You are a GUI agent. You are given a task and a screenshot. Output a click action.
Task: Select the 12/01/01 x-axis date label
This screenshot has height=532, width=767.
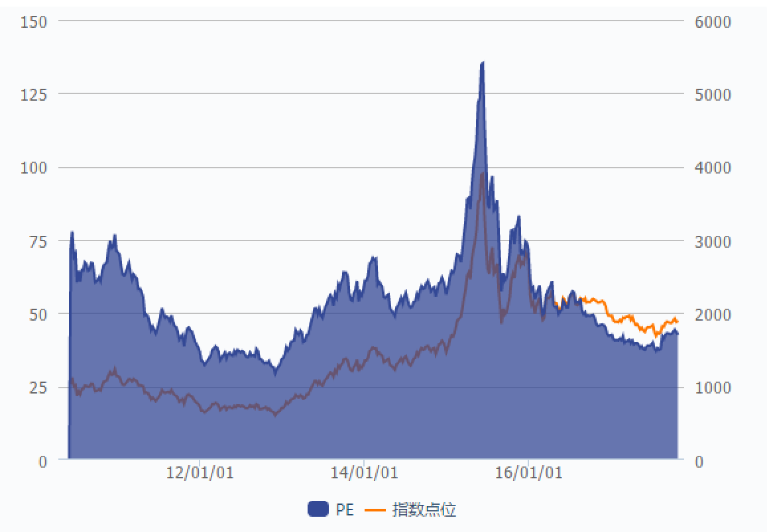tap(200, 473)
